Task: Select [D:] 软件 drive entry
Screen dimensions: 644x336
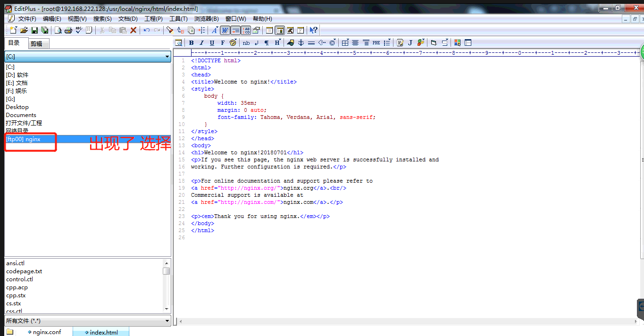Action: click(88, 75)
